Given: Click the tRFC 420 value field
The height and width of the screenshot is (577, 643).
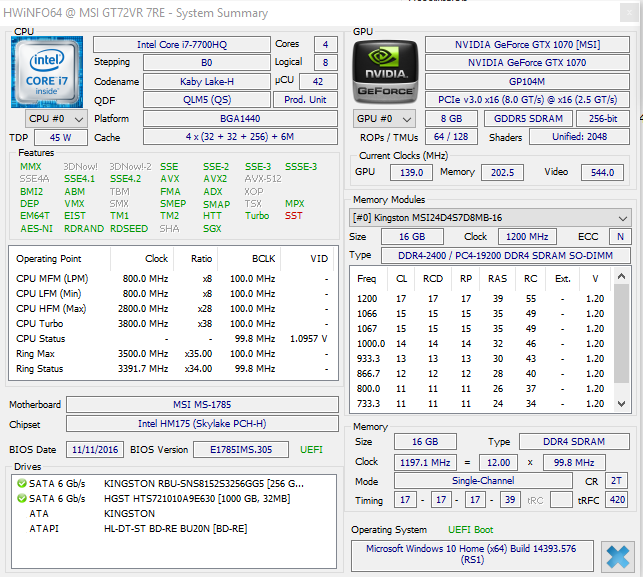Looking at the screenshot, I should (617, 500).
